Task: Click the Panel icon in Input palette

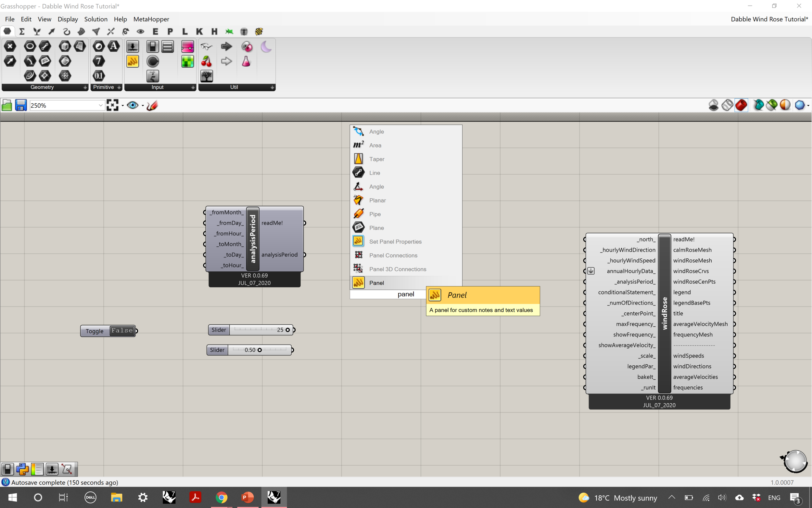Action: point(133,61)
